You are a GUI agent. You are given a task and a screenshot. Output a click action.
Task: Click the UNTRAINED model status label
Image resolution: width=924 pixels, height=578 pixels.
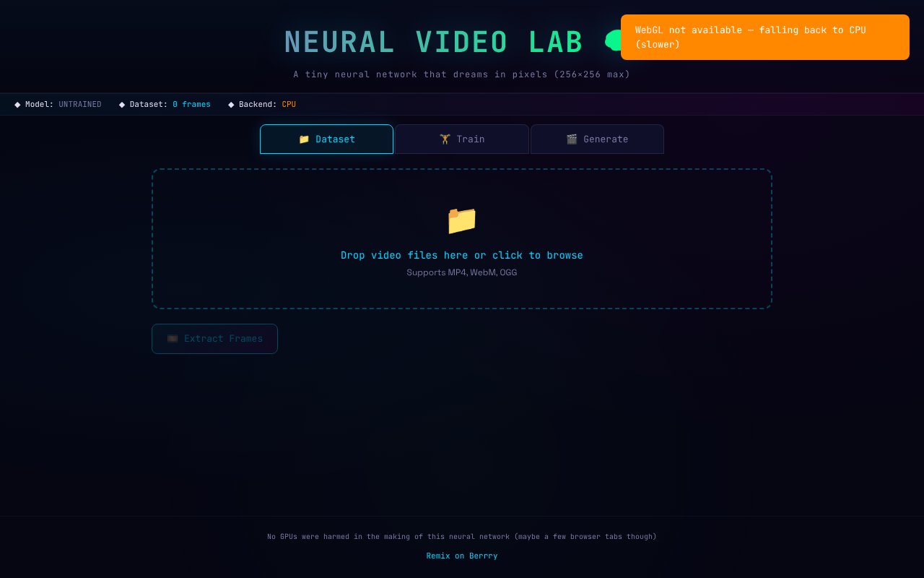coord(79,104)
